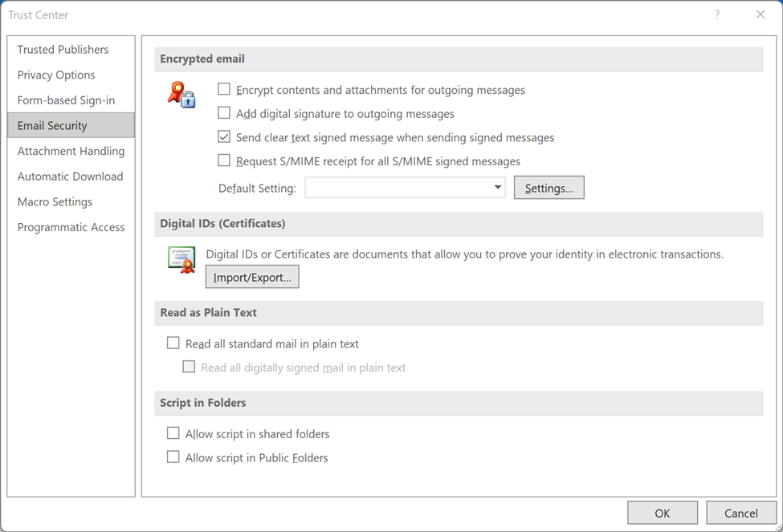Enable Allow script in Public Folders

pos(173,457)
